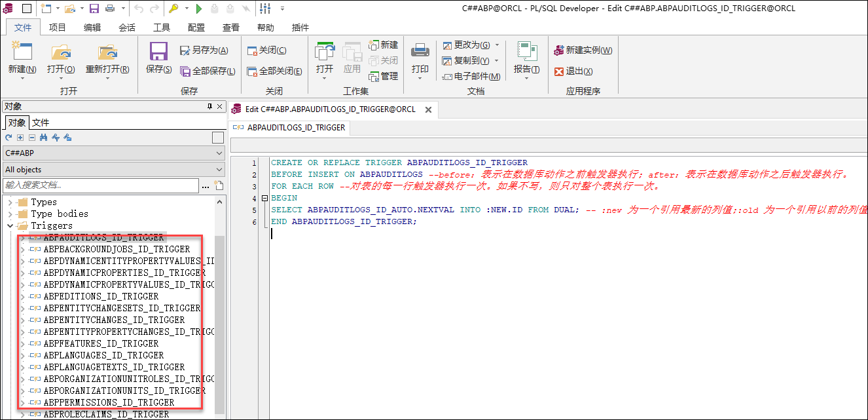Click 新建实例(W) New Instance
The width and height of the screenshot is (868, 420).
[583, 50]
